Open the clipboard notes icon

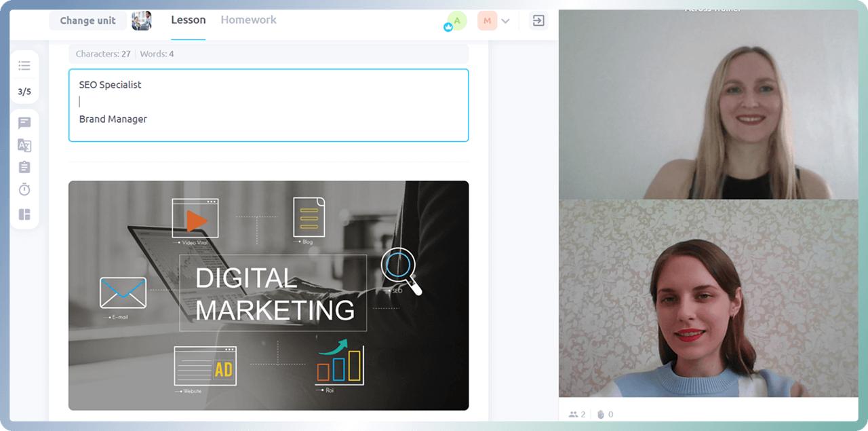pyautogui.click(x=24, y=167)
